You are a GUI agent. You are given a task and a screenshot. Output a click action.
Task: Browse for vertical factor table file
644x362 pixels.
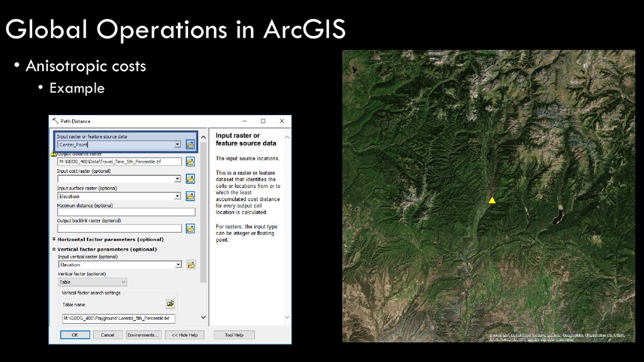[x=170, y=304]
